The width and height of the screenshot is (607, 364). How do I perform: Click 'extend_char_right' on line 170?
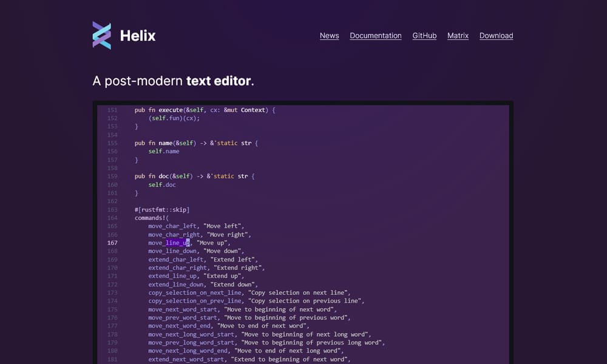(x=178, y=268)
